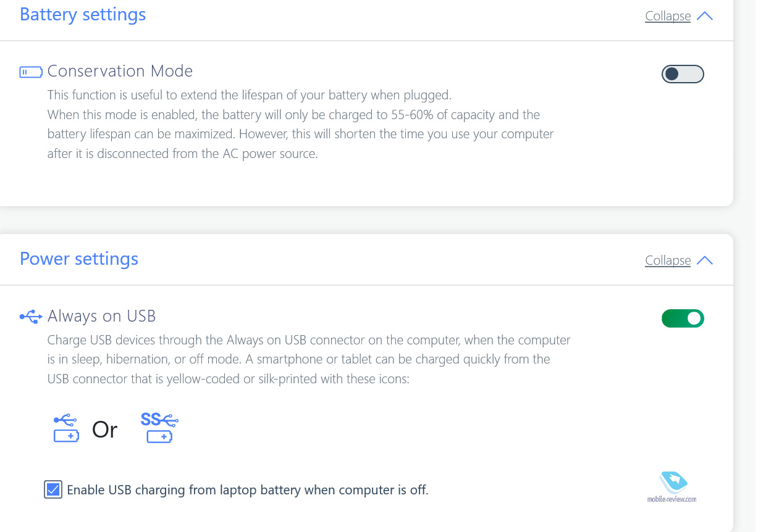This screenshot has width=766, height=532.
Task: Click the up chevron in Power settings header
Action: click(705, 260)
